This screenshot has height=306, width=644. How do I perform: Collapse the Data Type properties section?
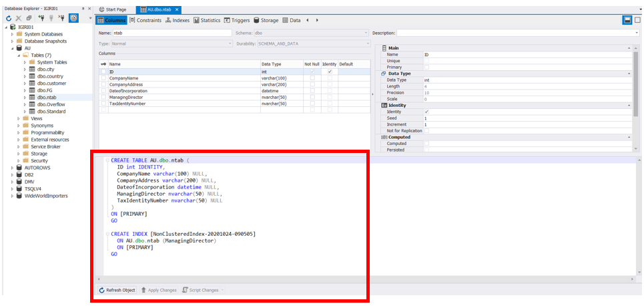(x=629, y=73)
